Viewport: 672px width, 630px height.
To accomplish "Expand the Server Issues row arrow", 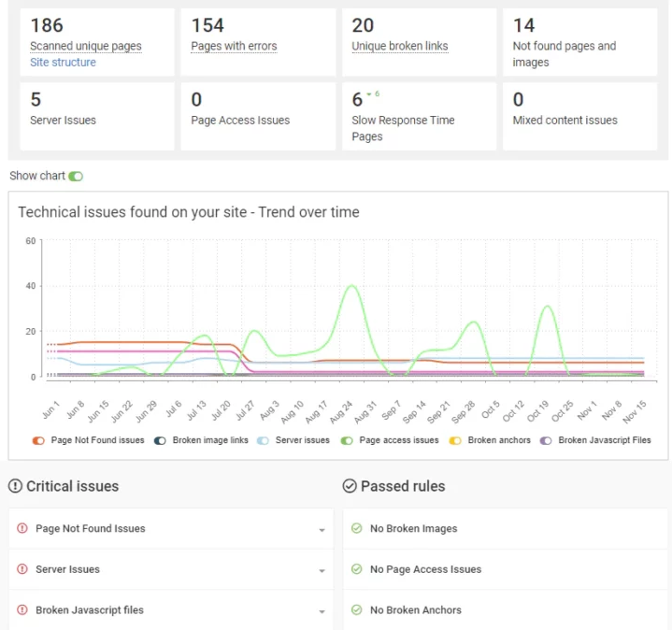I will [x=322, y=570].
